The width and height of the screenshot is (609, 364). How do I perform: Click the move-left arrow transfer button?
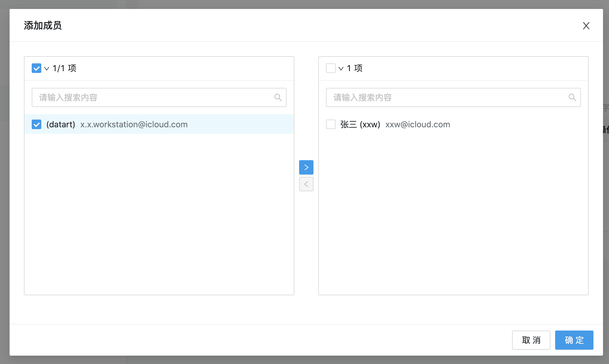[306, 184]
